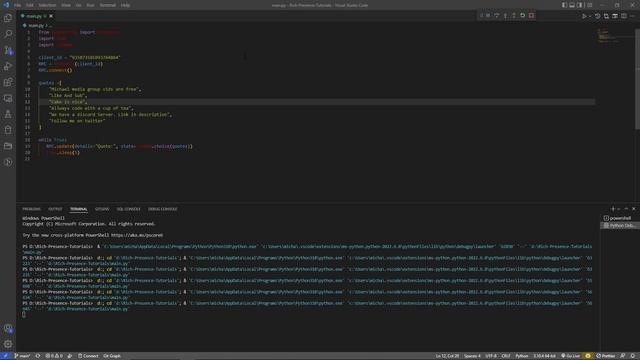Viewport: 640px width, 360px height.
Task: Open the Edit menu
Action: (30, 5)
